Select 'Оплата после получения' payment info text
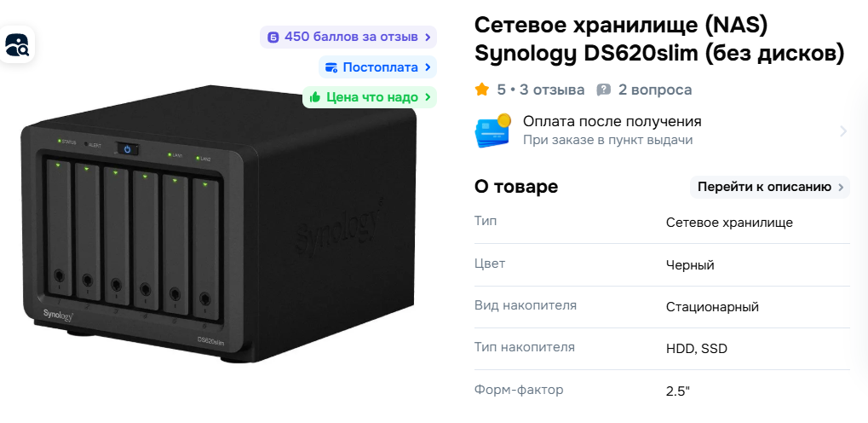The width and height of the screenshot is (868, 423). (612, 121)
